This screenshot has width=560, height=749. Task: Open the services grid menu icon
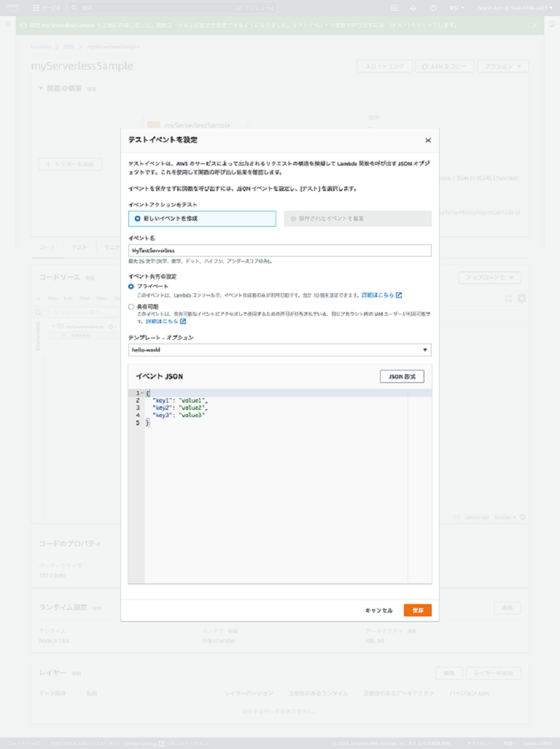click(x=36, y=7)
